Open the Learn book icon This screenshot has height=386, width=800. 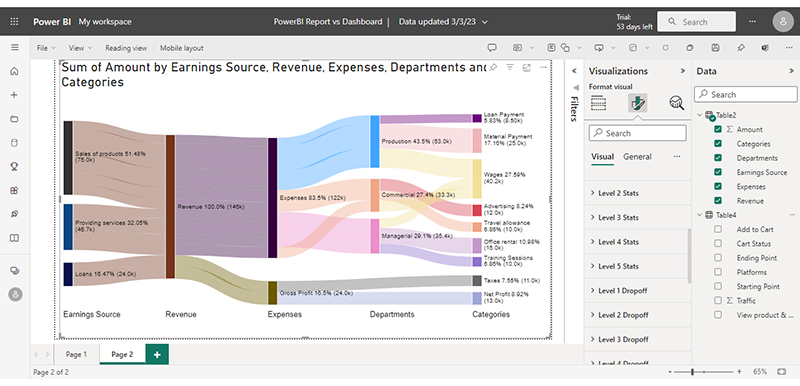[14, 238]
